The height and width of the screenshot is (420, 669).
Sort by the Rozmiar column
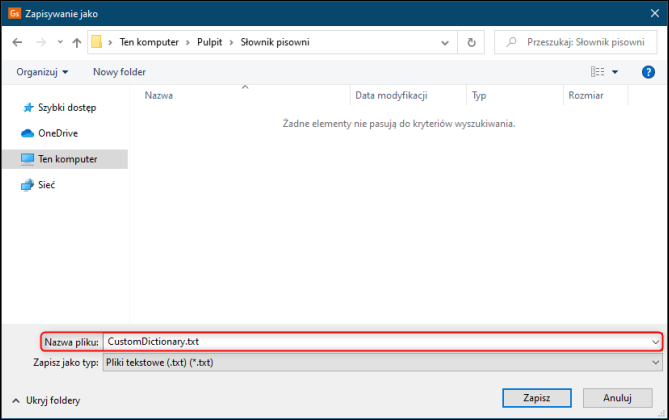click(586, 95)
